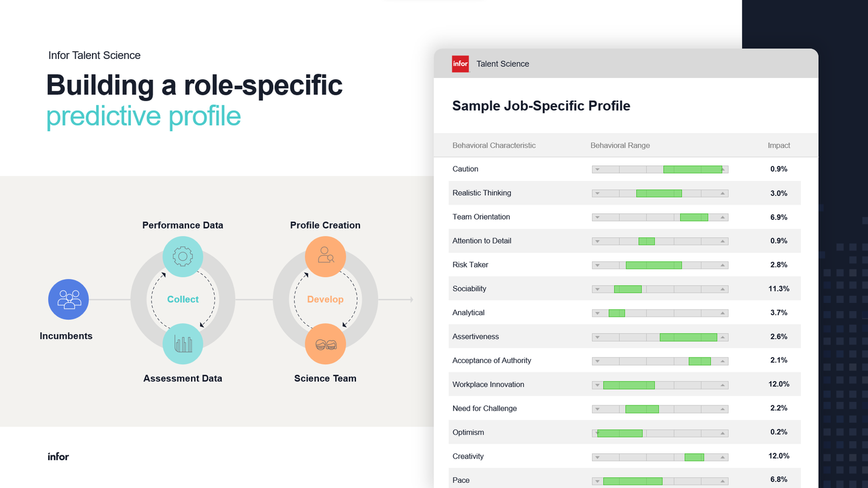This screenshot has height=488, width=868.
Task: Click the green range bar for Workplace Innovation
Action: coord(629,385)
